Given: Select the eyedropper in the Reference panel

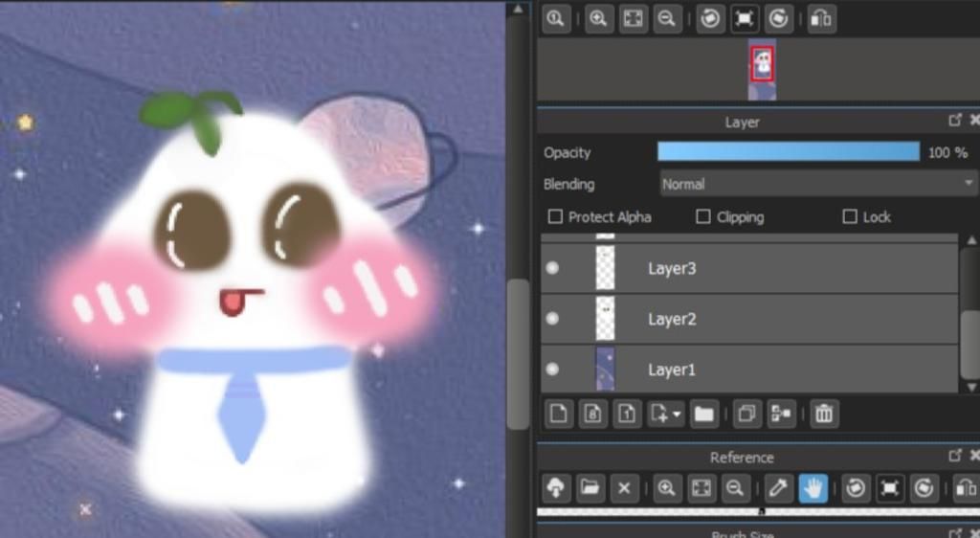Looking at the screenshot, I should 779,488.
